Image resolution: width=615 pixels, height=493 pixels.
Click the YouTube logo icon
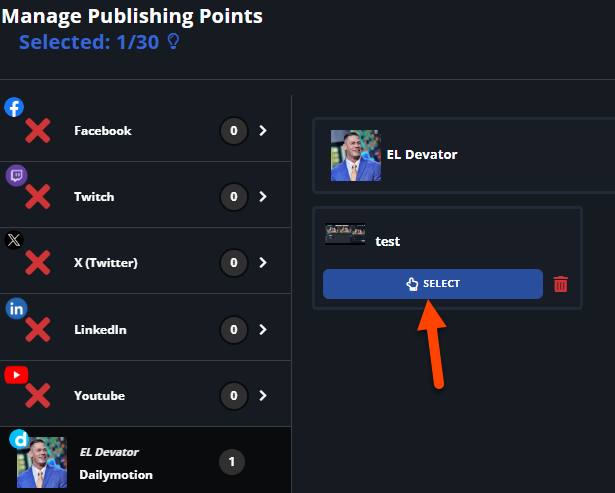point(16,375)
